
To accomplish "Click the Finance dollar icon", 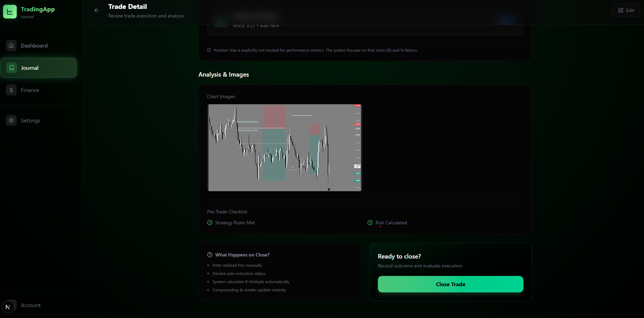I will coord(11,90).
